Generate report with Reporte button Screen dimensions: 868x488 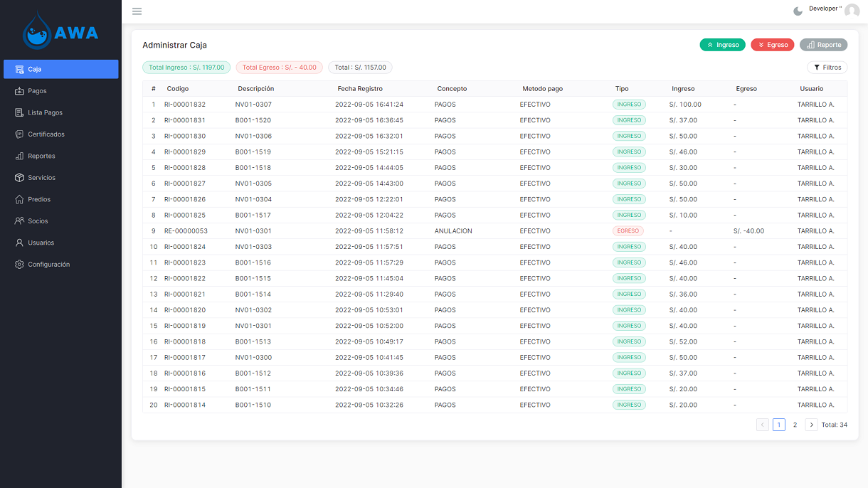[x=823, y=45]
